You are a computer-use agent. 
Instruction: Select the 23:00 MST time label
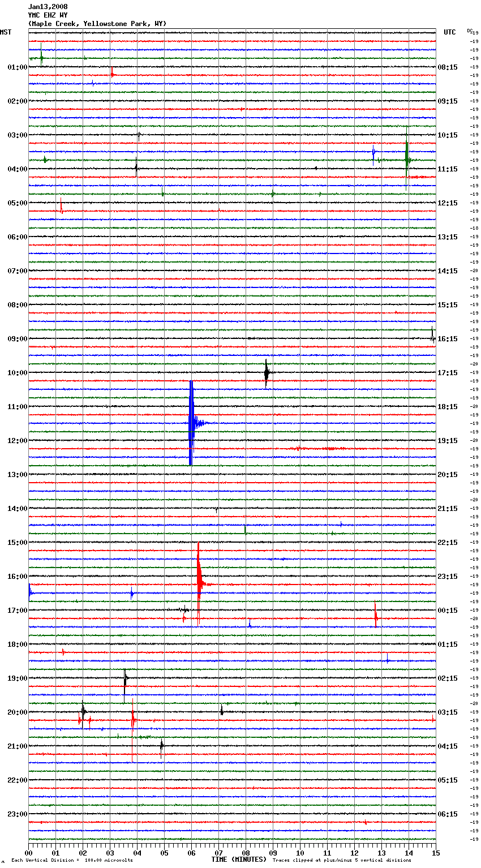click(17, 814)
